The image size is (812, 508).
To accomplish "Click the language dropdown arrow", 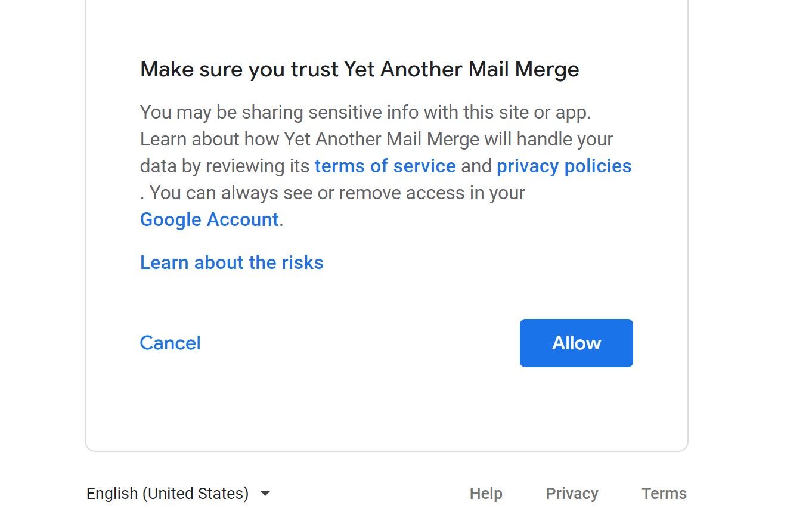I will click(x=264, y=493).
